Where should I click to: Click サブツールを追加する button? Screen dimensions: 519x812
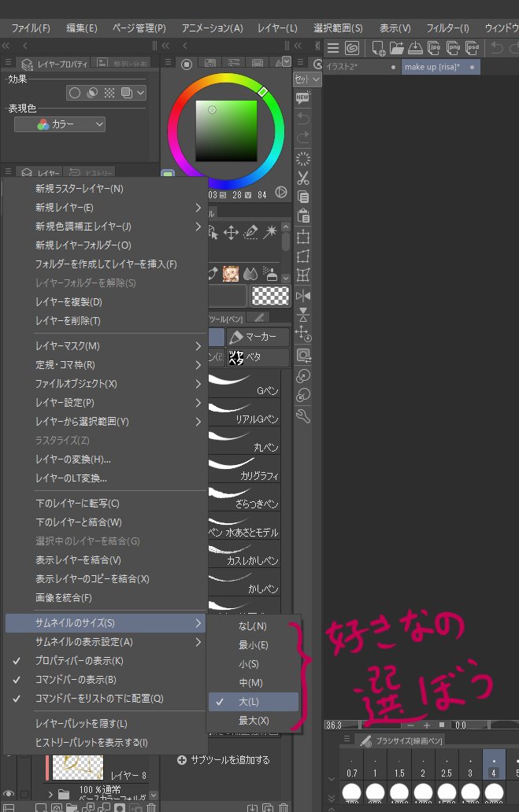tap(224, 760)
